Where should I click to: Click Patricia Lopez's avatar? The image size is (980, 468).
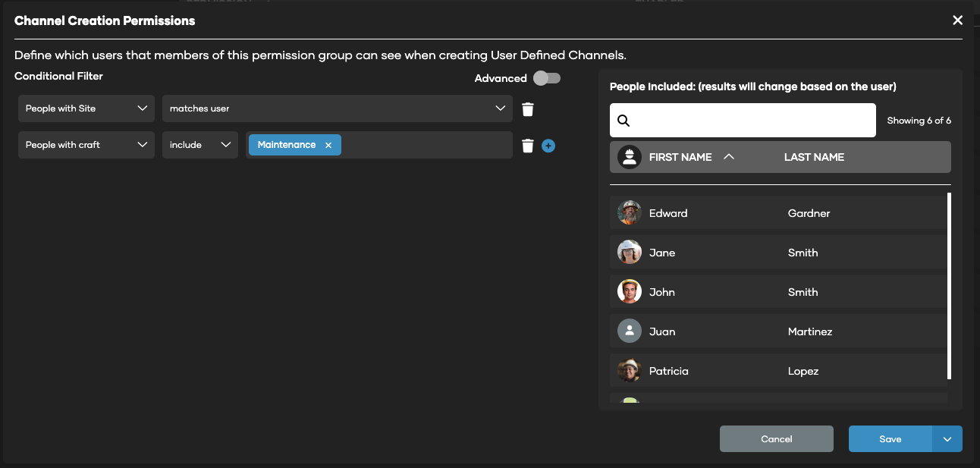tap(630, 371)
